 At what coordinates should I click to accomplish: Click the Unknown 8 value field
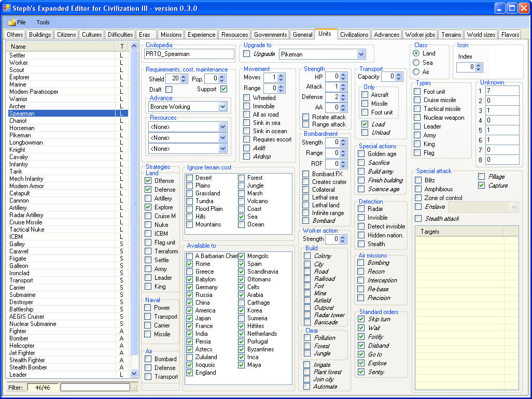coord(502,160)
